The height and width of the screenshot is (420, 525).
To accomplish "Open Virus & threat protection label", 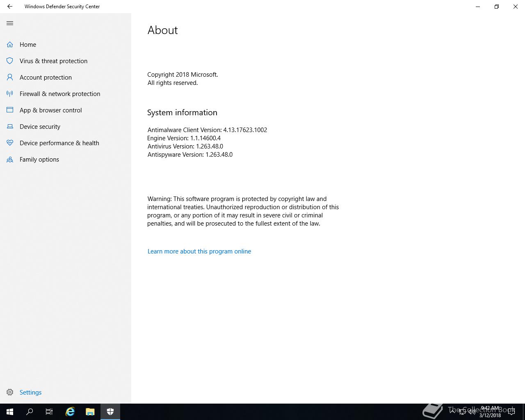I will (x=53, y=61).
